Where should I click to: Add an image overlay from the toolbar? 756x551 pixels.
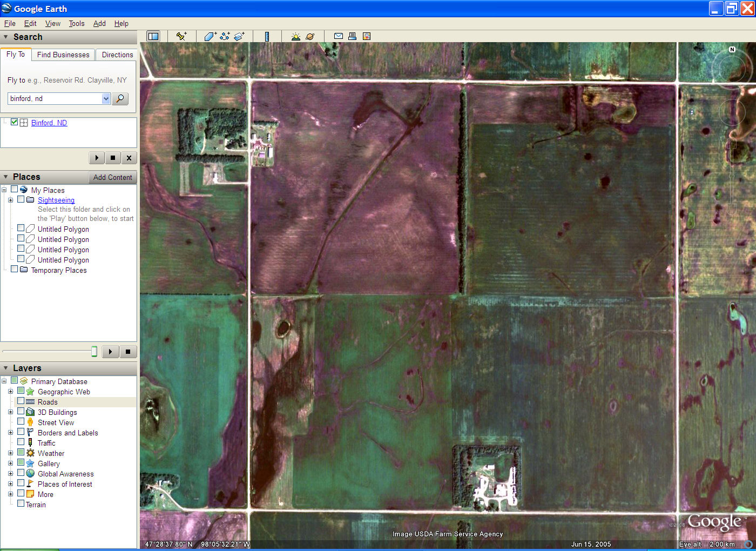click(x=239, y=36)
